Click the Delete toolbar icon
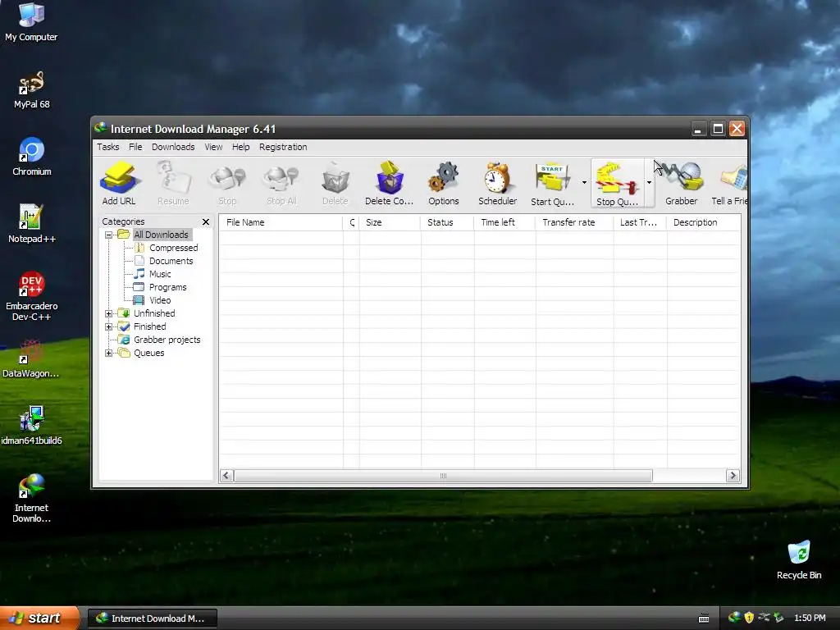The image size is (840, 630). tap(336, 184)
